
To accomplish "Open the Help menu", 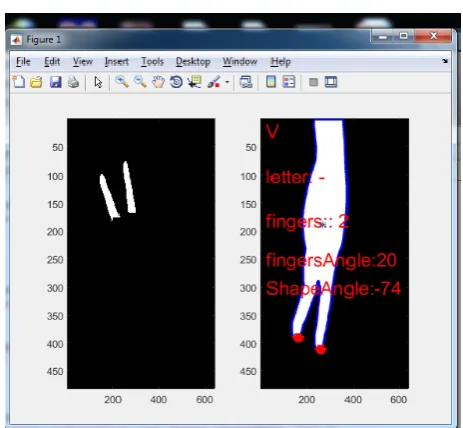I will (281, 62).
